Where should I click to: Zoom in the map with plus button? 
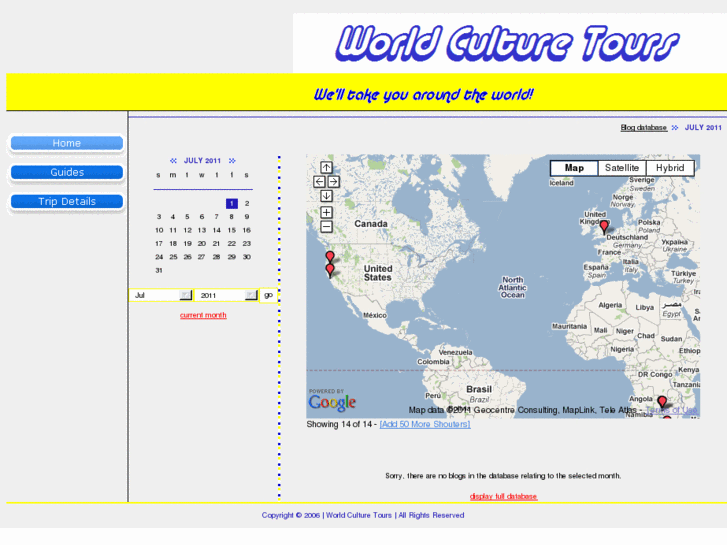click(326, 212)
